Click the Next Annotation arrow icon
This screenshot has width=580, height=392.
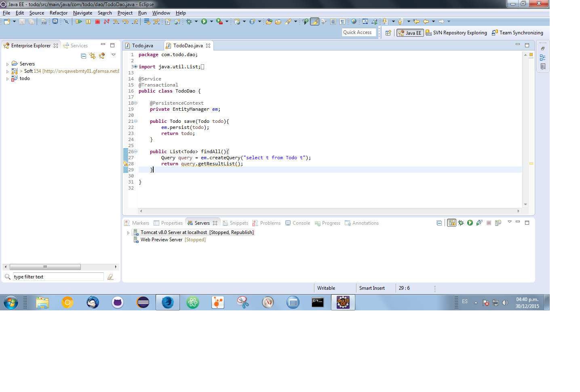point(385,21)
